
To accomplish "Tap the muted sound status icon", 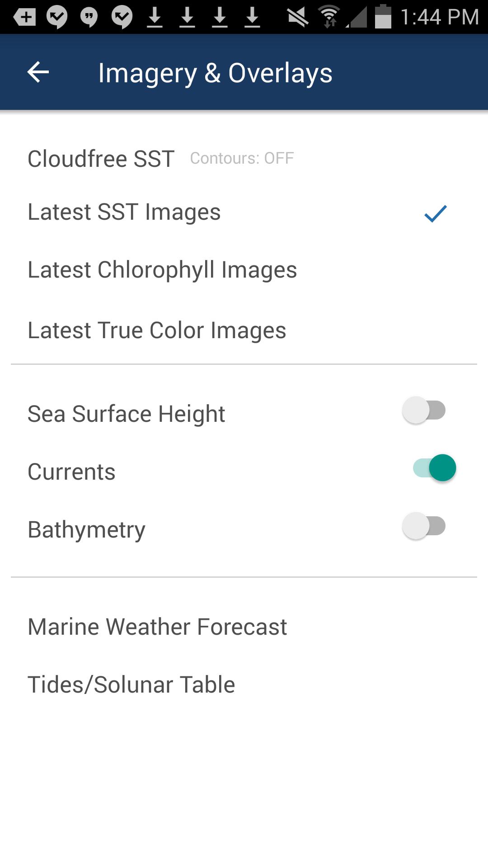I will 298,17.
